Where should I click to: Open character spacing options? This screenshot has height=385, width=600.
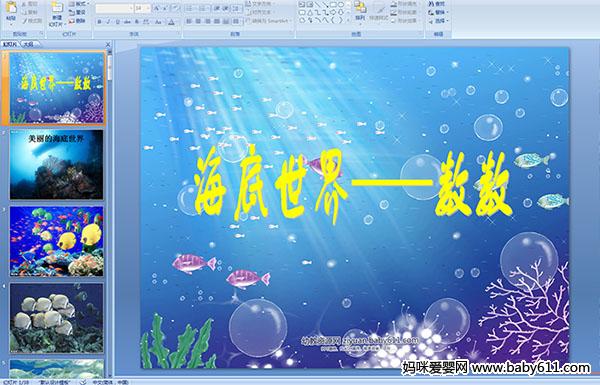coord(147,22)
